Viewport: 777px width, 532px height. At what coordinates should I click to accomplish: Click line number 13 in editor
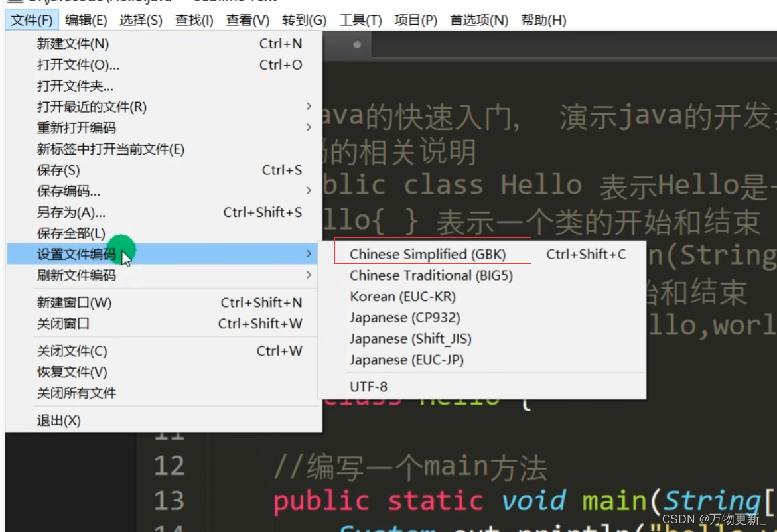point(169,502)
